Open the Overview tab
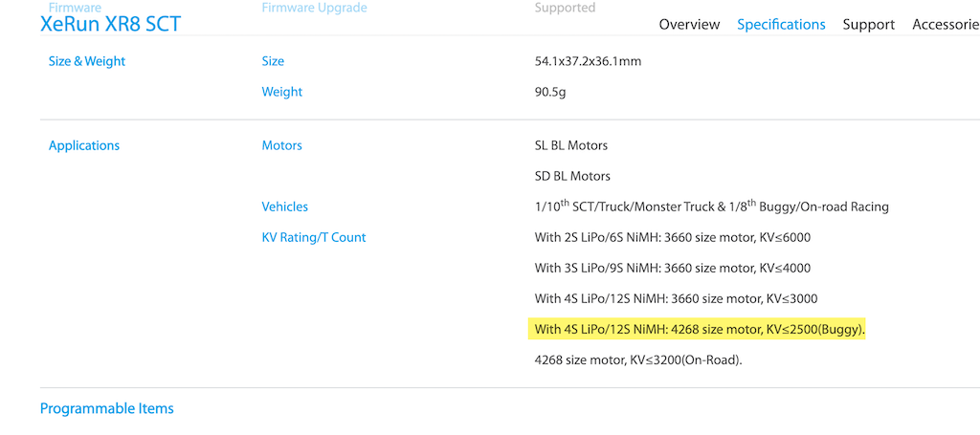The width and height of the screenshot is (980, 435). (689, 24)
